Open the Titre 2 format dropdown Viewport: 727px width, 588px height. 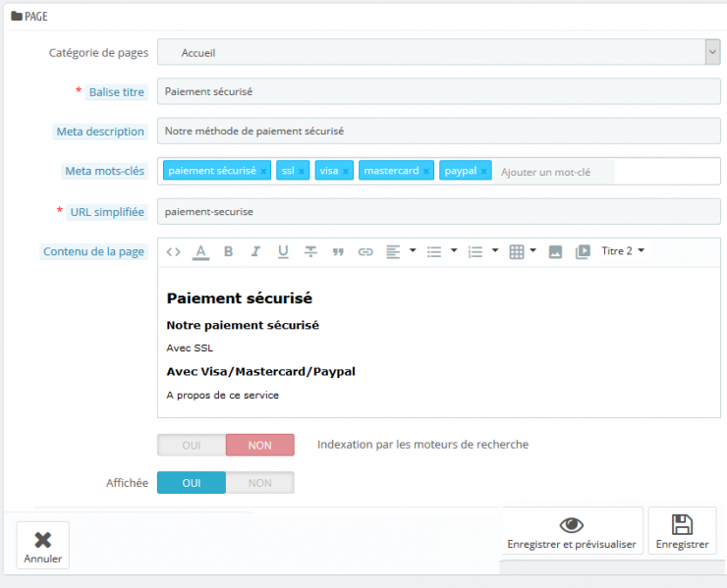623,251
